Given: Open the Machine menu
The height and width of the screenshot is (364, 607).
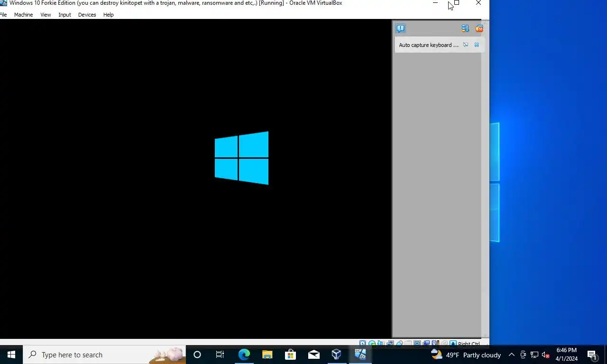Looking at the screenshot, I should coord(23,15).
